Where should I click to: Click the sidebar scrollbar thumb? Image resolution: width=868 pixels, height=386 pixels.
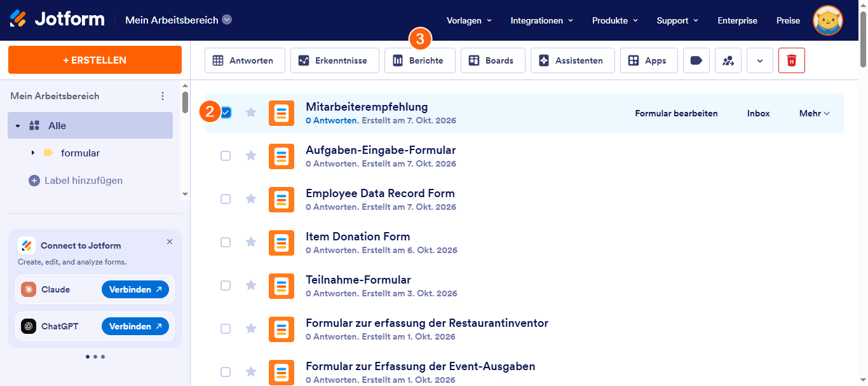click(x=185, y=102)
